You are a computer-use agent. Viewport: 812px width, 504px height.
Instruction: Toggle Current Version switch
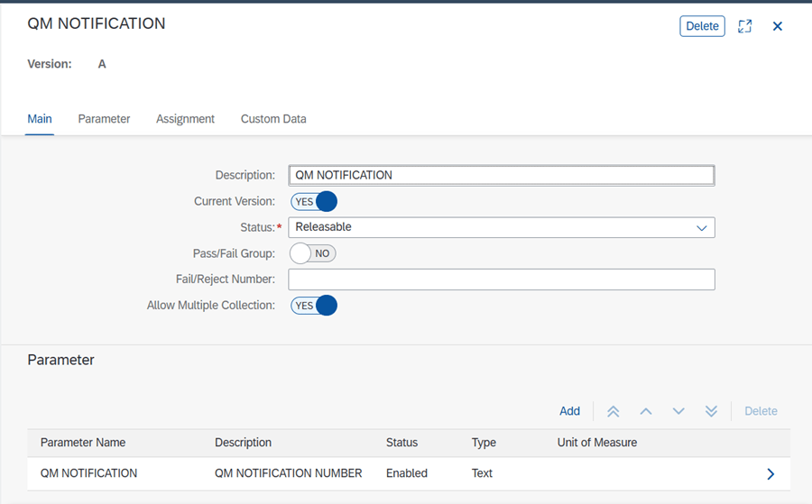point(314,201)
